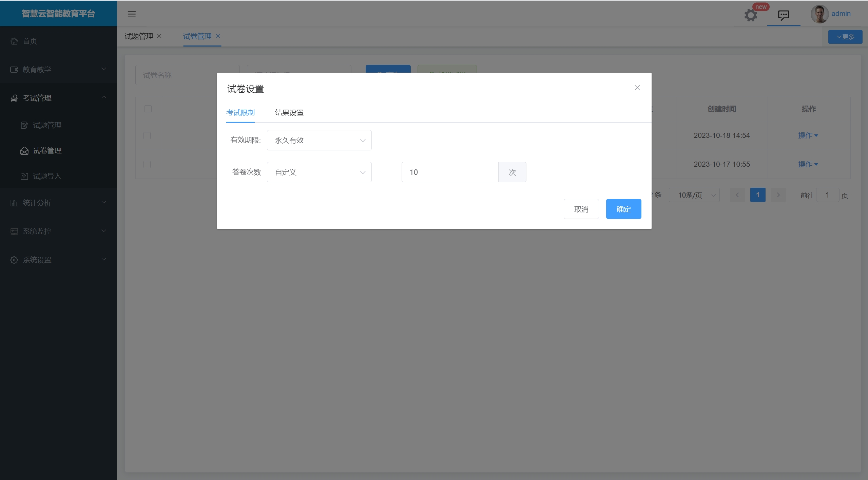Switch to the 结果设置 tab
The image size is (868, 480).
pos(289,113)
